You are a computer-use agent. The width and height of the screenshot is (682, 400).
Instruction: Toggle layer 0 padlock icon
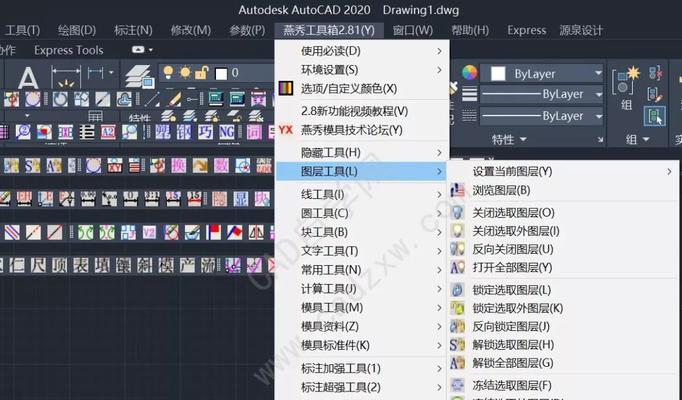[201, 72]
